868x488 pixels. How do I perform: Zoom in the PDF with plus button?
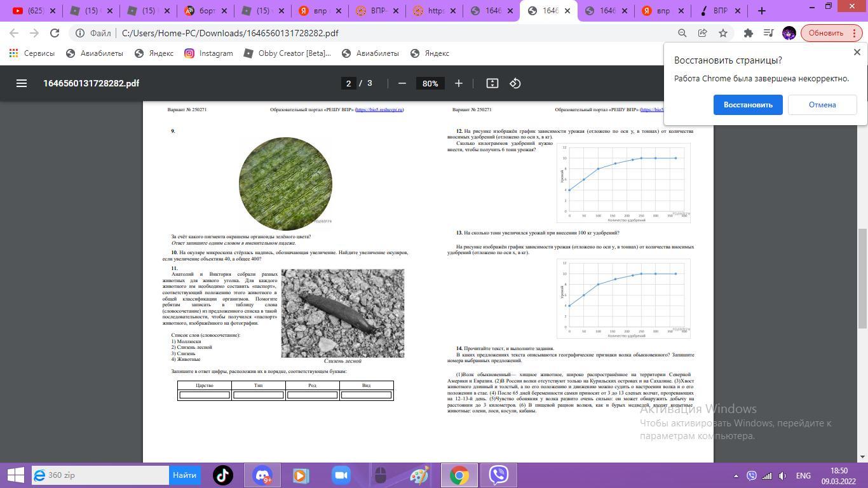[458, 83]
